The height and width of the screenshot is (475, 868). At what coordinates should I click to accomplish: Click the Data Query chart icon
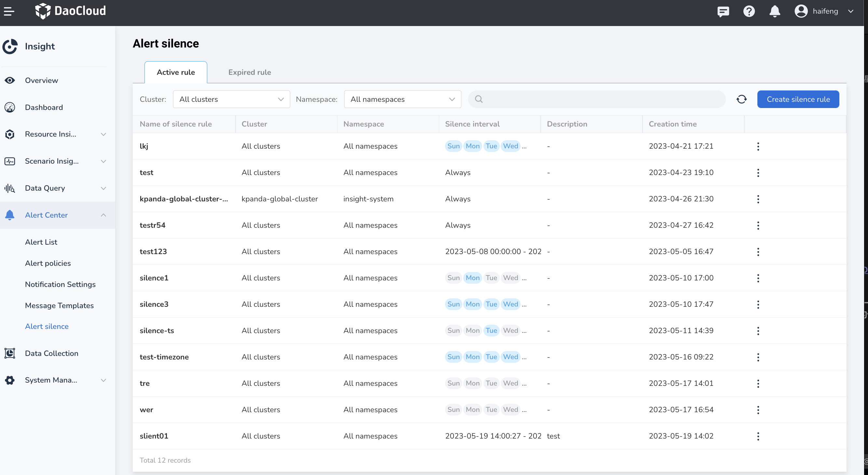point(10,188)
